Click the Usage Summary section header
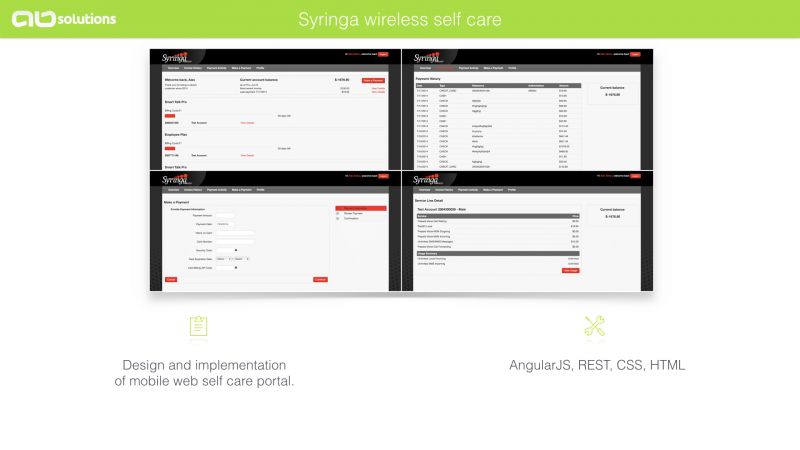 point(498,254)
